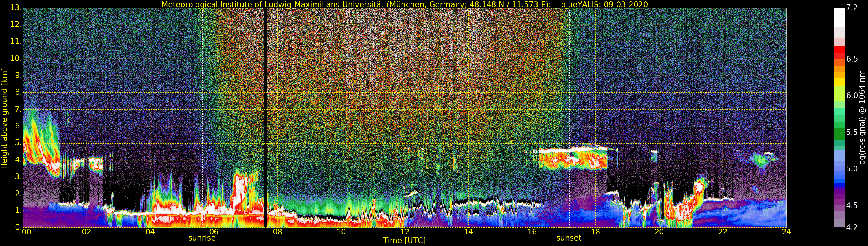Click time axis tick label '16'

pyautogui.click(x=532, y=232)
